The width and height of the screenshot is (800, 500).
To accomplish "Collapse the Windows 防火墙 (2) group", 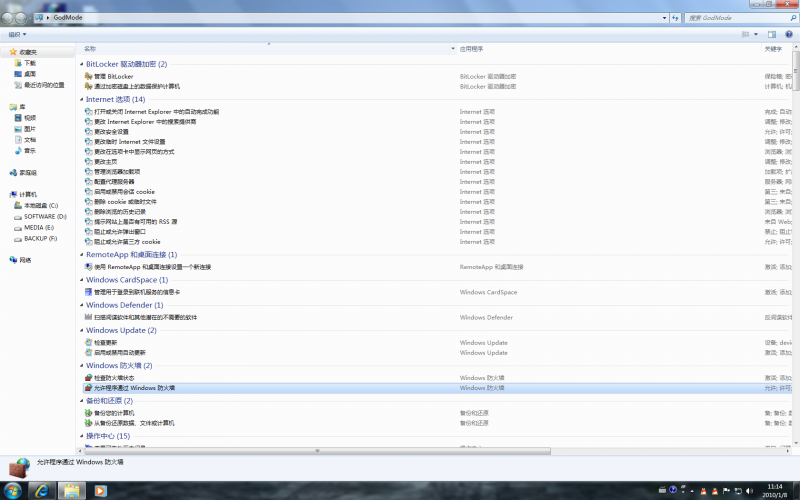I will (82, 366).
